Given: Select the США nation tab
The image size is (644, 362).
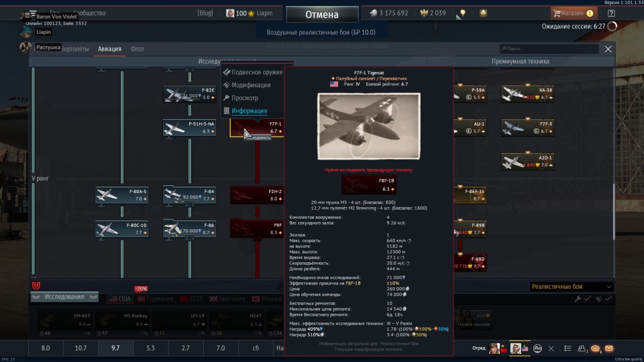Looking at the screenshot, I should point(120,299).
